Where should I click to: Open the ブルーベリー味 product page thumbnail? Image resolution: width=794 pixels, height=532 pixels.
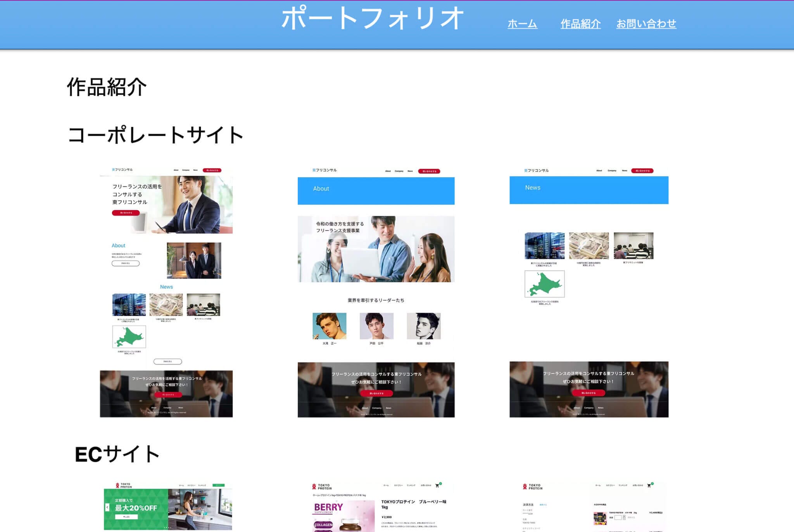376,508
